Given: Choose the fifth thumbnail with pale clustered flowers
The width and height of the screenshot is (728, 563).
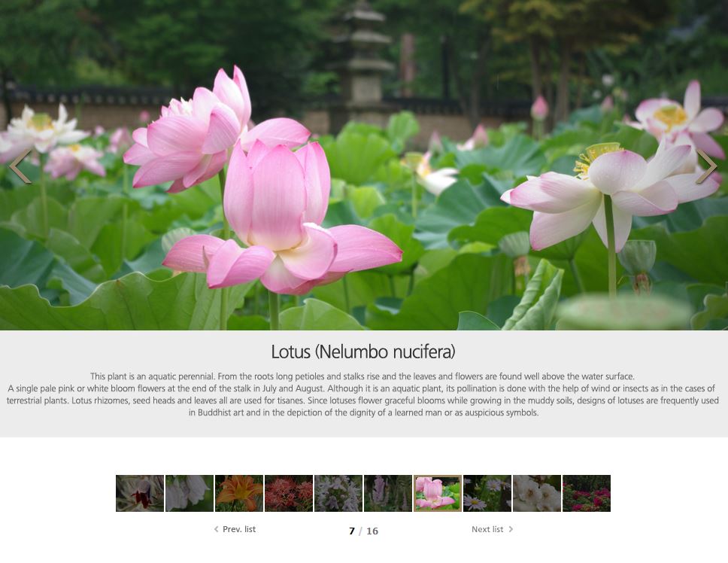Looking at the screenshot, I should (338, 493).
